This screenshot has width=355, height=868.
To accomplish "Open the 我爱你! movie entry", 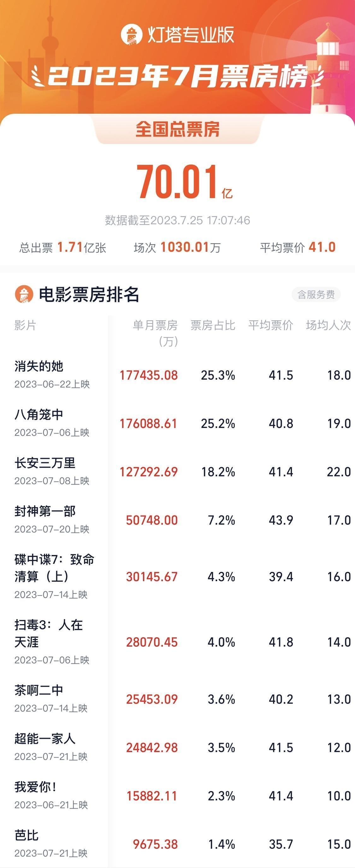I will click(x=35, y=787).
